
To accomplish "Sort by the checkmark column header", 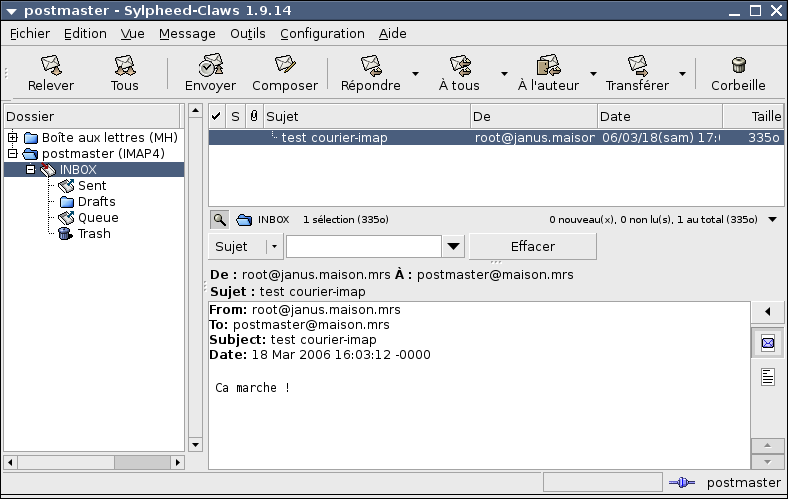I will (x=217, y=116).
